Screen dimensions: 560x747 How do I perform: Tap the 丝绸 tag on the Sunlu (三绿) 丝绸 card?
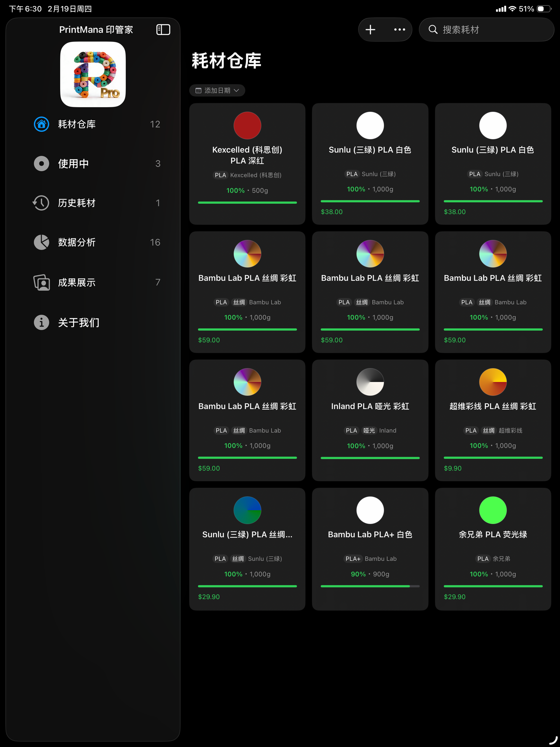pos(238,559)
